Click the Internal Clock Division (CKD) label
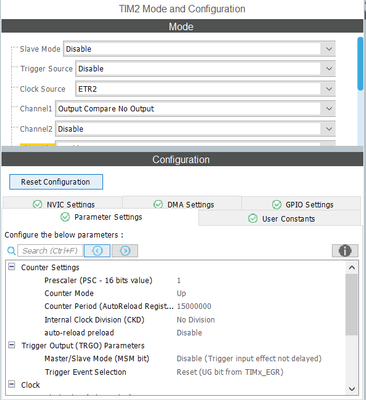Viewport: 366px width, 400px height. 94,320
